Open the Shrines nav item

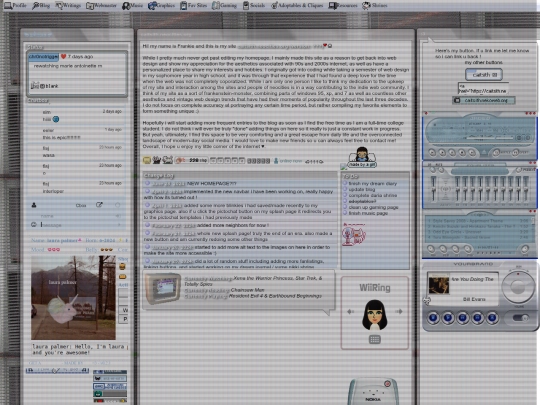375,5
